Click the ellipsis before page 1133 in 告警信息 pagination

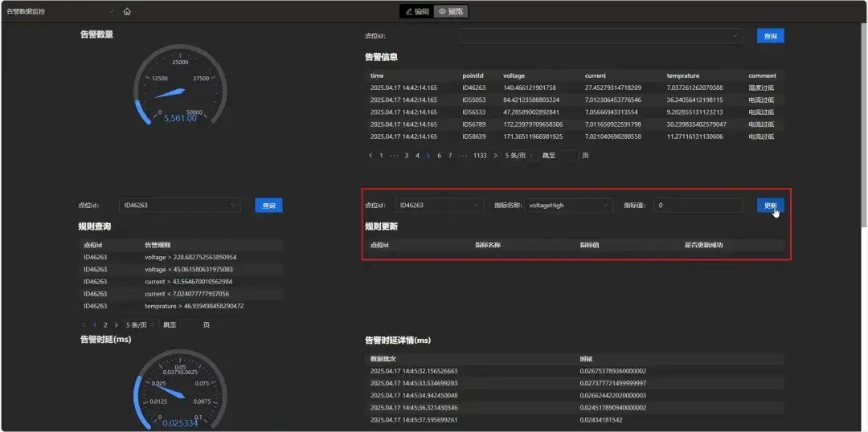pyautogui.click(x=464, y=156)
